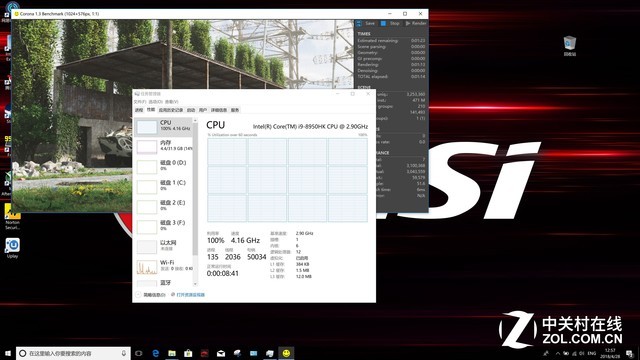Switch the ENG input language indicator
This screenshot has width=640, height=360.
[592, 353]
